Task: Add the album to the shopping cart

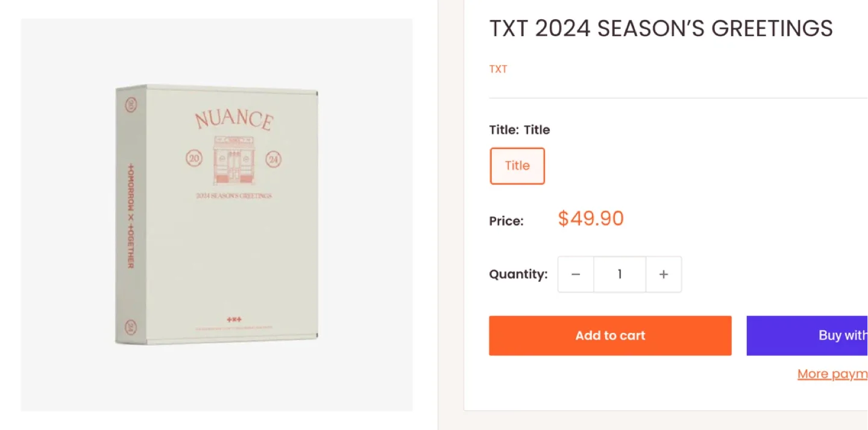Action: pos(610,335)
